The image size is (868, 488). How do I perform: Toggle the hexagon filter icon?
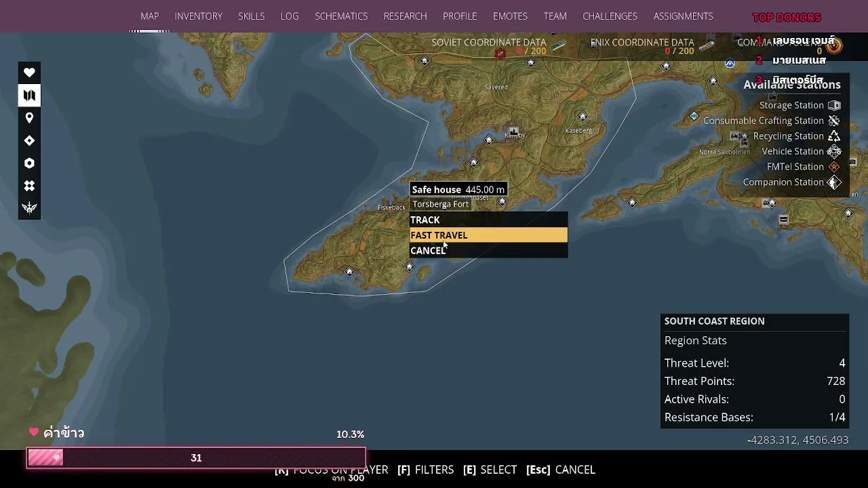click(x=29, y=163)
